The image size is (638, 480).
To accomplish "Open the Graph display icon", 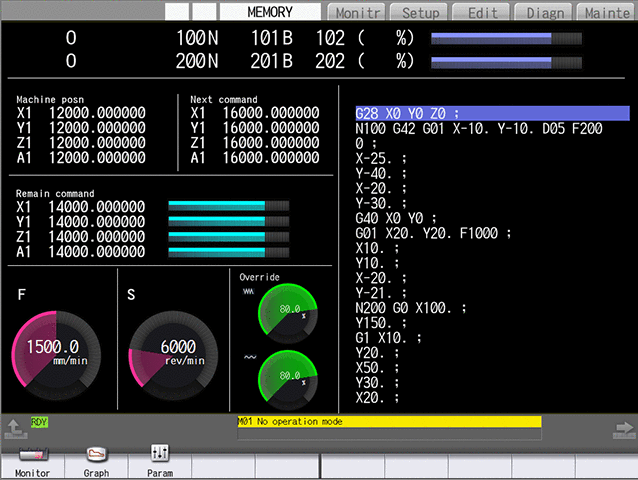I will pyautogui.click(x=96, y=461).
